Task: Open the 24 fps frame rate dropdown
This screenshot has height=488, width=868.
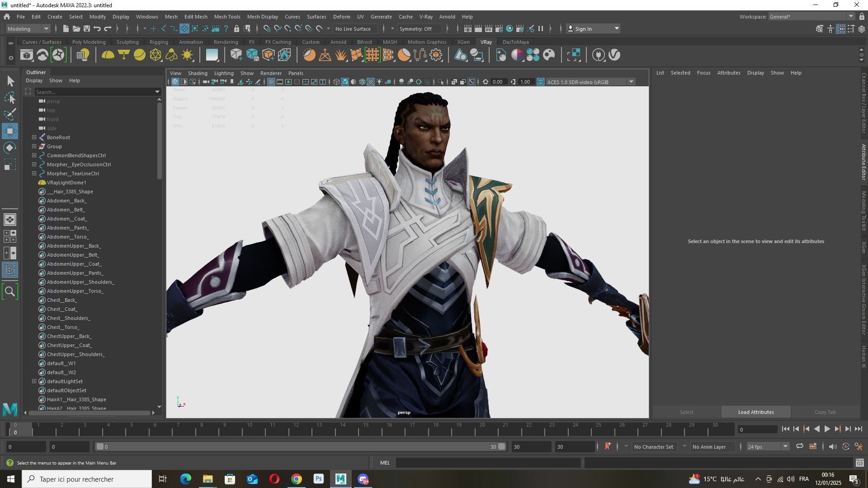Action: (767, 447)
